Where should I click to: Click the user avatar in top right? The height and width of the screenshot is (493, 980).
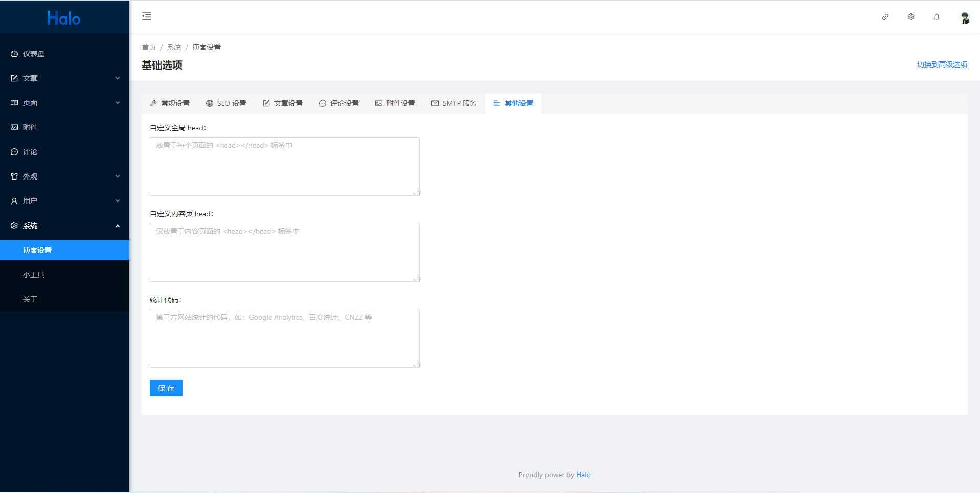965,18
